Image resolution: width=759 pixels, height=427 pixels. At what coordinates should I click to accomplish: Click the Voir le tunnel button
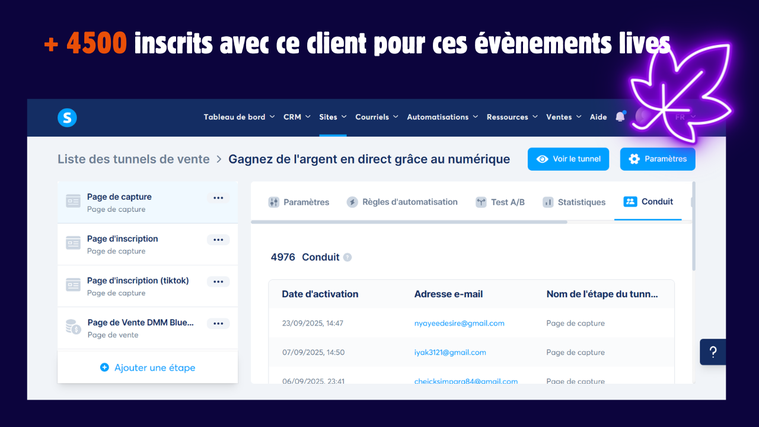click(568, 159)
